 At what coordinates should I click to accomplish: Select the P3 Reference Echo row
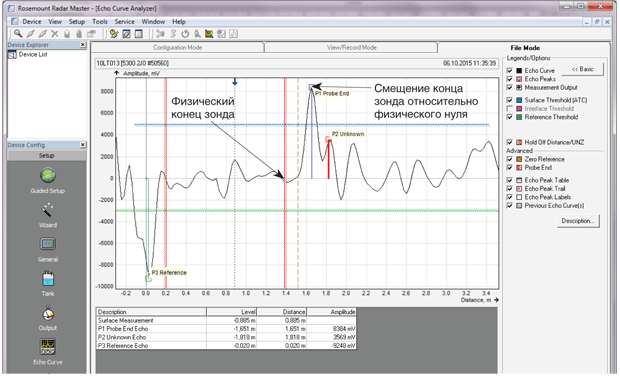point(226,345)
